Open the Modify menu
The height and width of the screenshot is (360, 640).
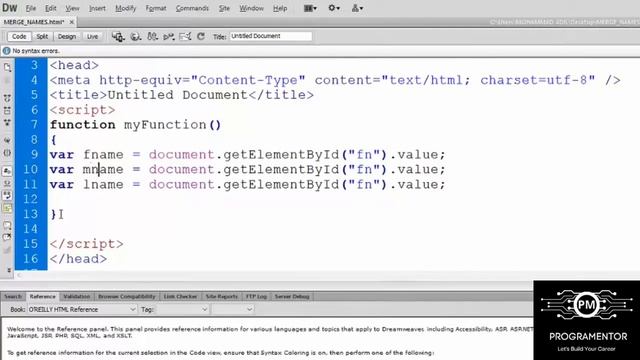coord(125,8)
